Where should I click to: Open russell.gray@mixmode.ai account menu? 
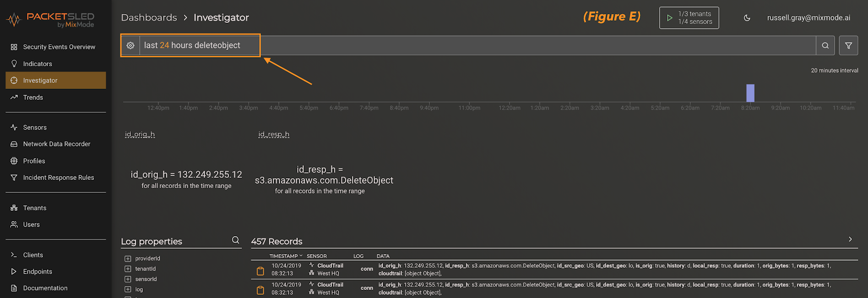[x=808, y=18]
